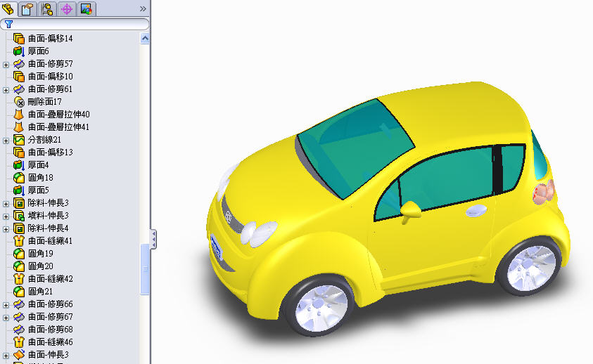
Task: Click the 厚面6 thicken icon
Action: (19, 51)
